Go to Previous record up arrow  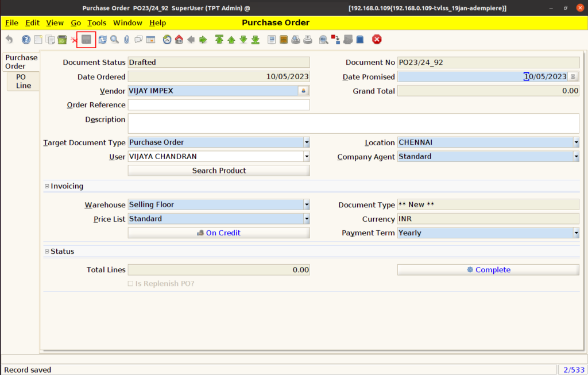231,40
